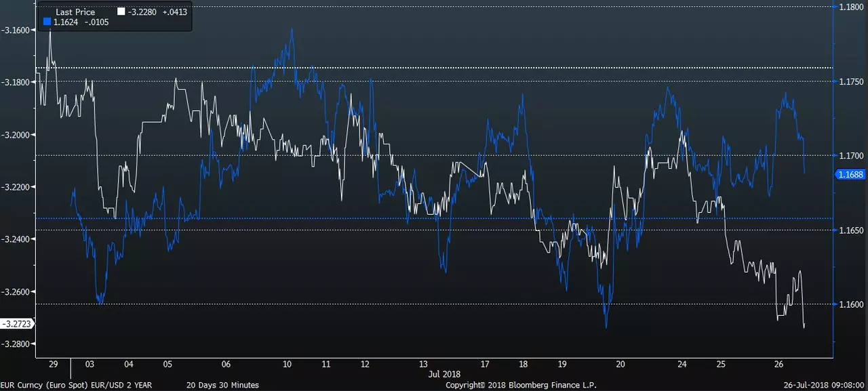This screenshot has height=391, width=868.
Task: Click the 20 Days 30 Minutes range label
Action: click(222, 385)
